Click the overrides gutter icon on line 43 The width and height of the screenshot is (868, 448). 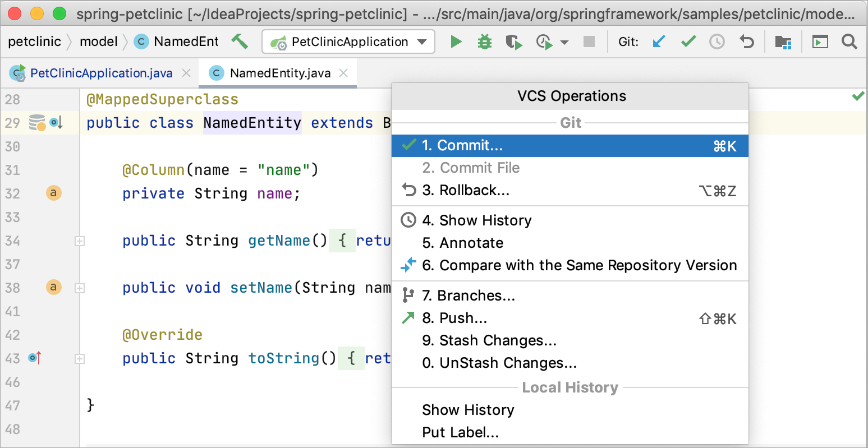(35, 358)
